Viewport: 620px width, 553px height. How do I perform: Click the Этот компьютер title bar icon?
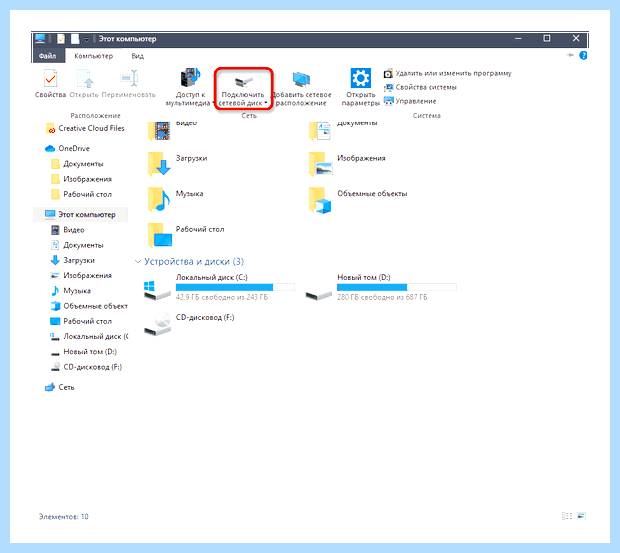40,39
